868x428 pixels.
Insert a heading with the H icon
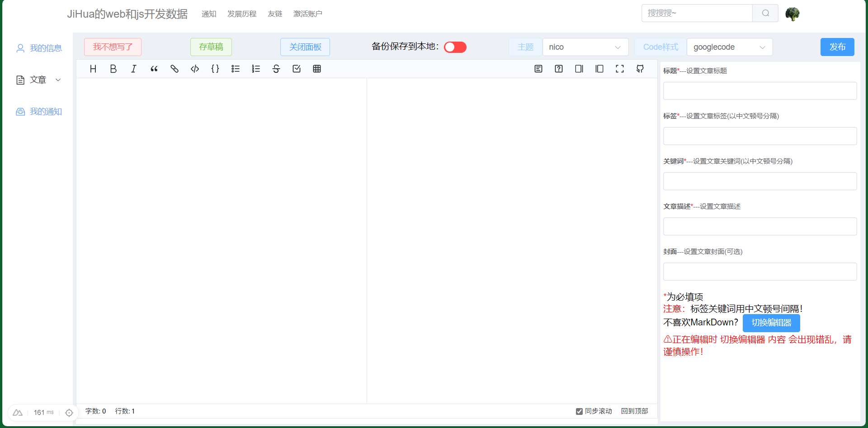tap(93, 69)
